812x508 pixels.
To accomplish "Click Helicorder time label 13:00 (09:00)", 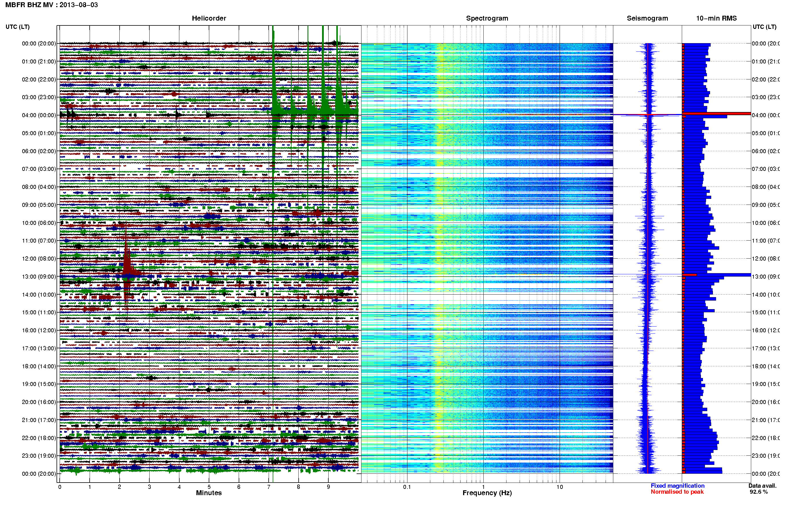I will [x=39, y=277].
